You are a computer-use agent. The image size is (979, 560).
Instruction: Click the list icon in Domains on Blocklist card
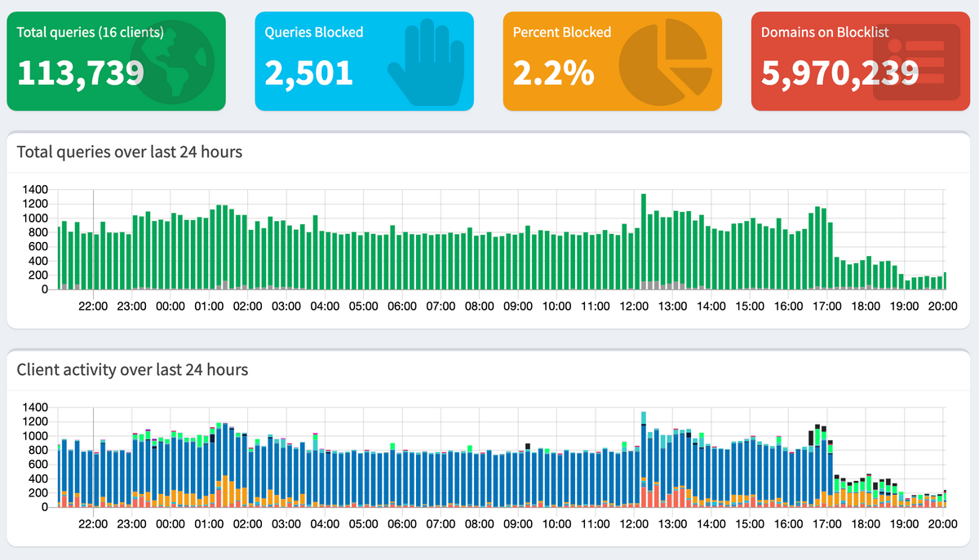[x=917, y=63]
